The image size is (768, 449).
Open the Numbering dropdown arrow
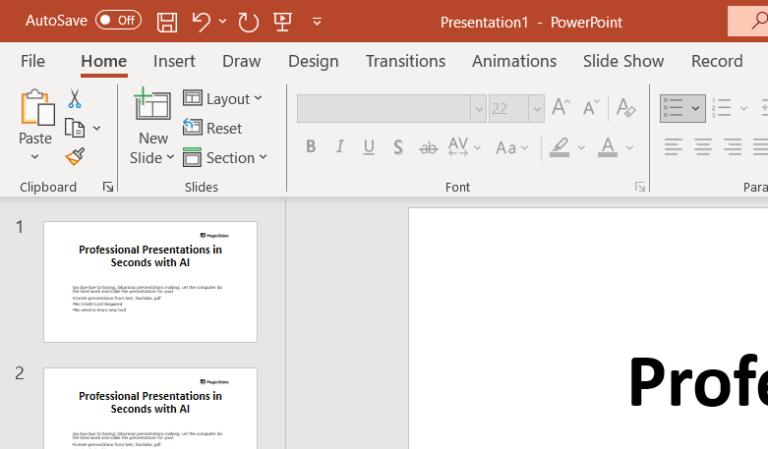pos(744,108)
